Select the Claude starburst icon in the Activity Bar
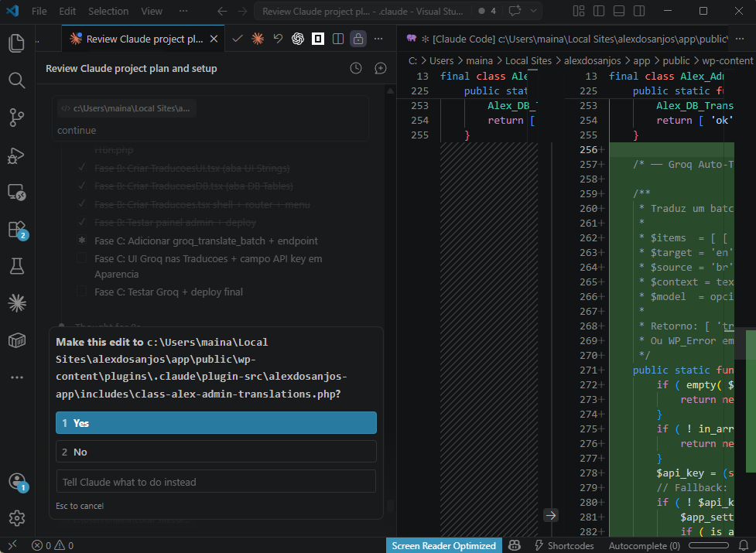Viewport: 756px width, 553px height. (16, 302)
